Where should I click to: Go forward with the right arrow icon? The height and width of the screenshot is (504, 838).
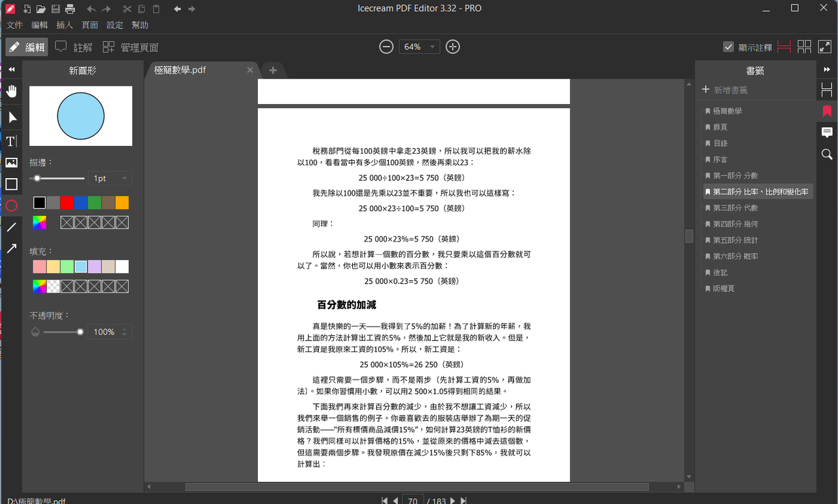[192, 9]
